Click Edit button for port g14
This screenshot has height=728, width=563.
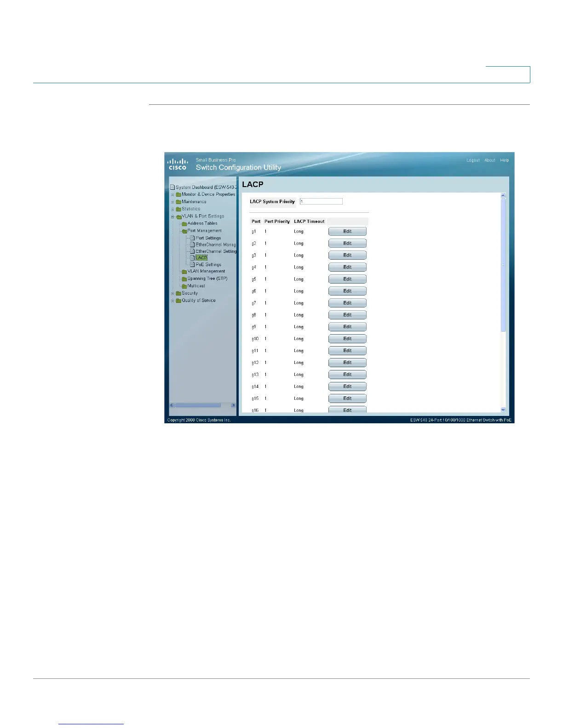[347, 387]
